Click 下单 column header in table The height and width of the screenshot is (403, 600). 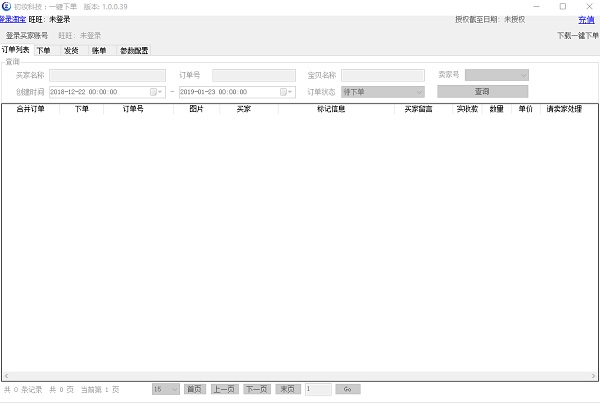[82, 109]
